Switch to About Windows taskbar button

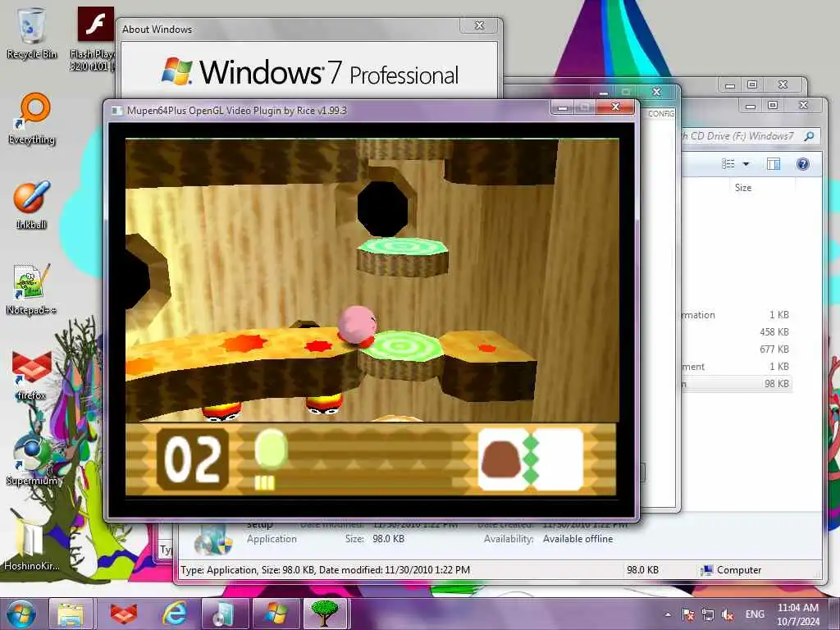click(x=276, y=614)
